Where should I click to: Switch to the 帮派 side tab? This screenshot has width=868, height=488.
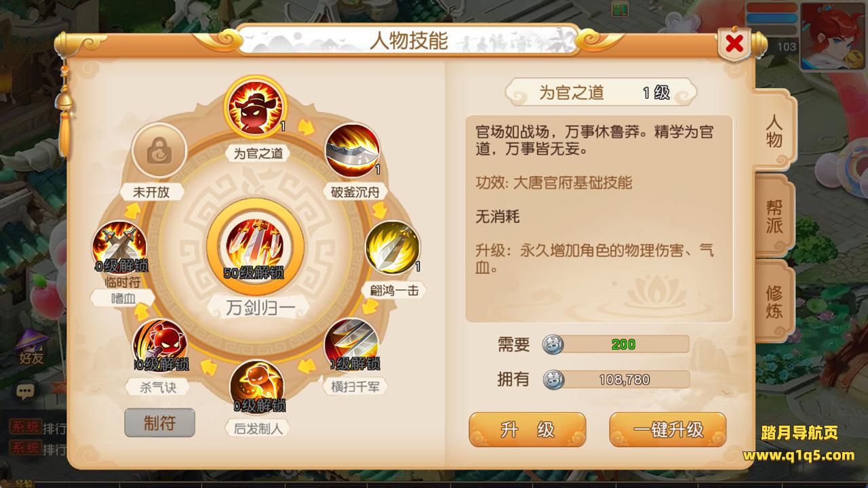(x=774, y=216)
